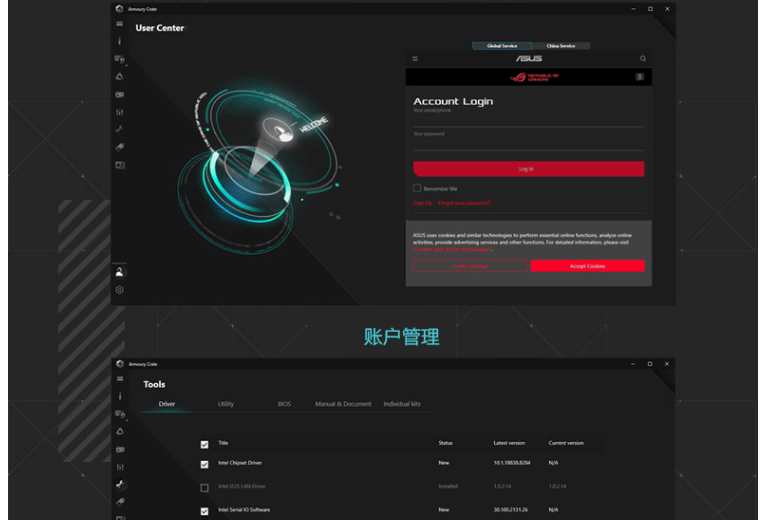The height and width of the screenshot is (520, 761).
Task: Select the User Center profile icon in sidebar
Action: [119, 272]
